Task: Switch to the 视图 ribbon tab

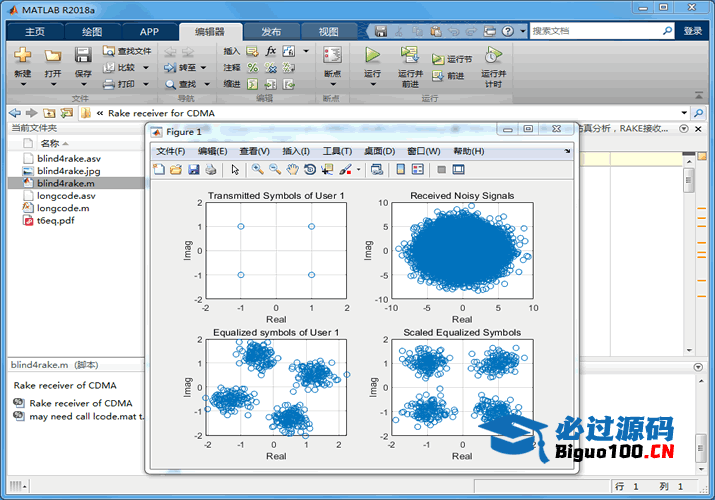Action: click(328, 31)
